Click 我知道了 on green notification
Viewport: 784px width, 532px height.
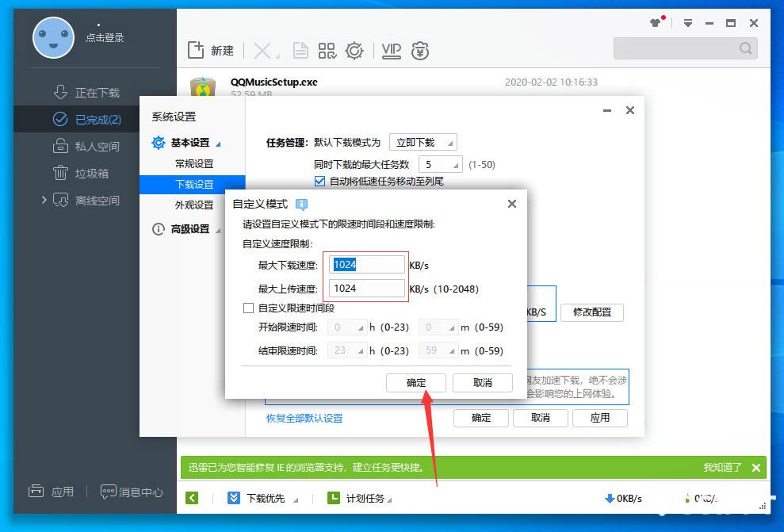coord(722,468)
